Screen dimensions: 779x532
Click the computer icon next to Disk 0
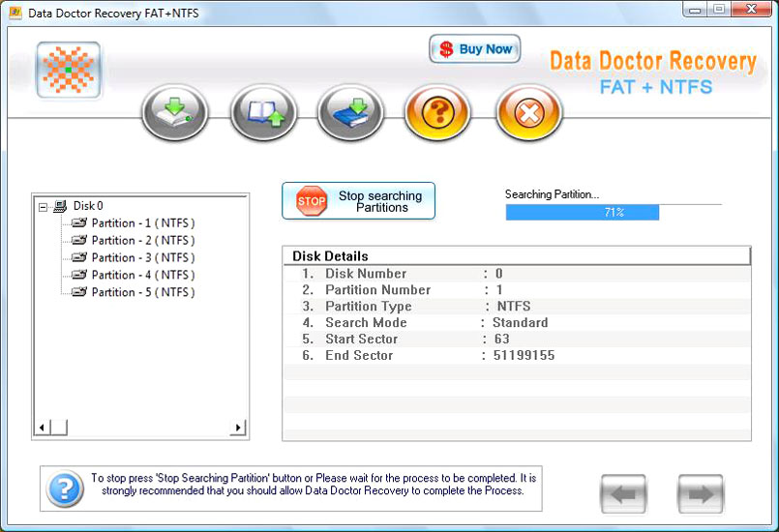click(x=60, y=206)
